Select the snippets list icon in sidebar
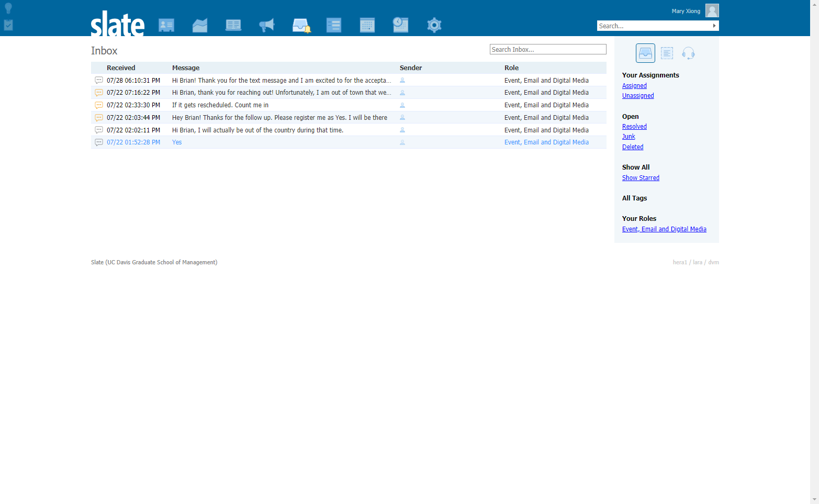This screenshot has height=504, width=819. pos(667,53)
